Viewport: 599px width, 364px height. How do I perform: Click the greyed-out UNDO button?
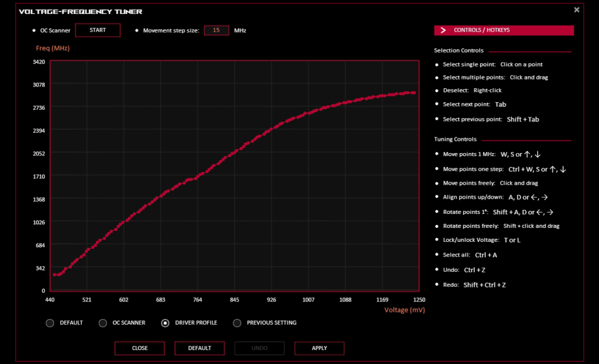click(x=259, y=348)
